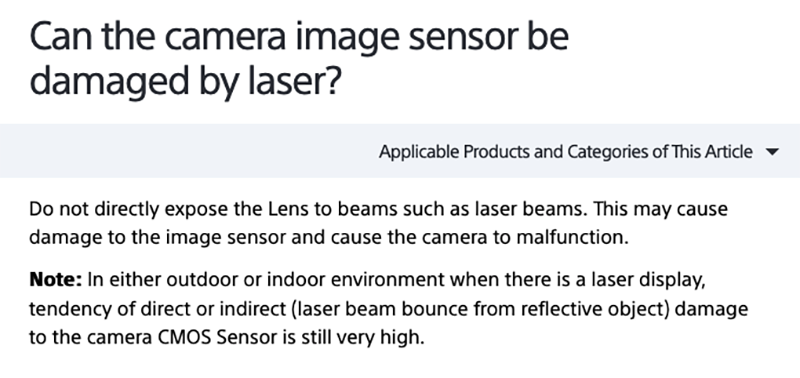Click the words outdoor or indoor environment
This screenshot has width=800, height=378.
(306, 280)
